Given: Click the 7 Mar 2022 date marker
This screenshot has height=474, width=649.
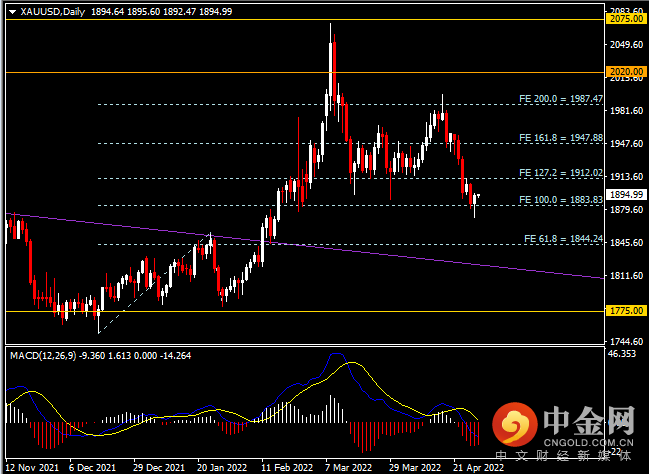Looking at the screenshot, I should (x=349, y=467).
